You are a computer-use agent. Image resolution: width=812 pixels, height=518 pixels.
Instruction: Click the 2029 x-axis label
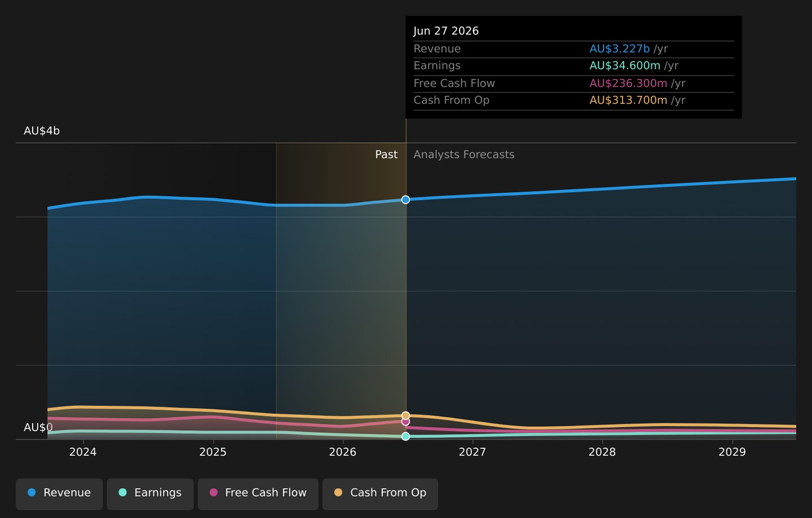(732, 452)
